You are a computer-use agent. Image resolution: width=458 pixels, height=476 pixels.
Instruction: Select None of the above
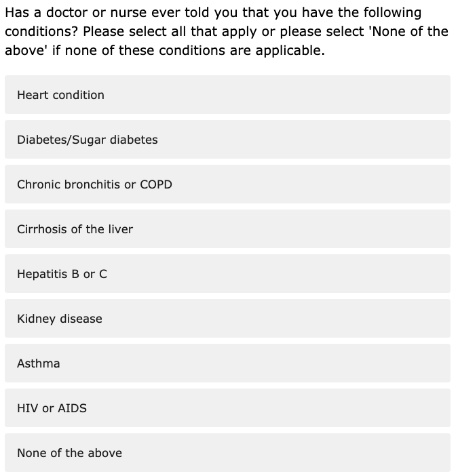227,453
